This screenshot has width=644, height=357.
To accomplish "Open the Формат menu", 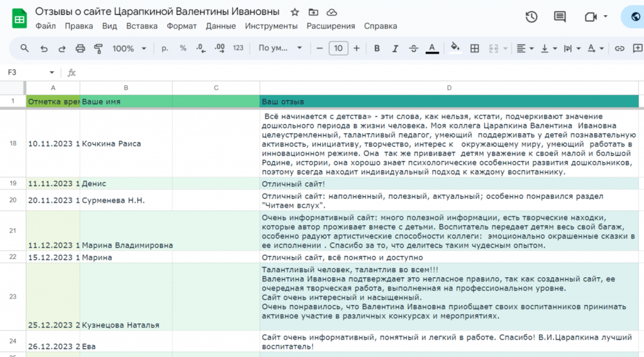I will (x=182, y=26).
